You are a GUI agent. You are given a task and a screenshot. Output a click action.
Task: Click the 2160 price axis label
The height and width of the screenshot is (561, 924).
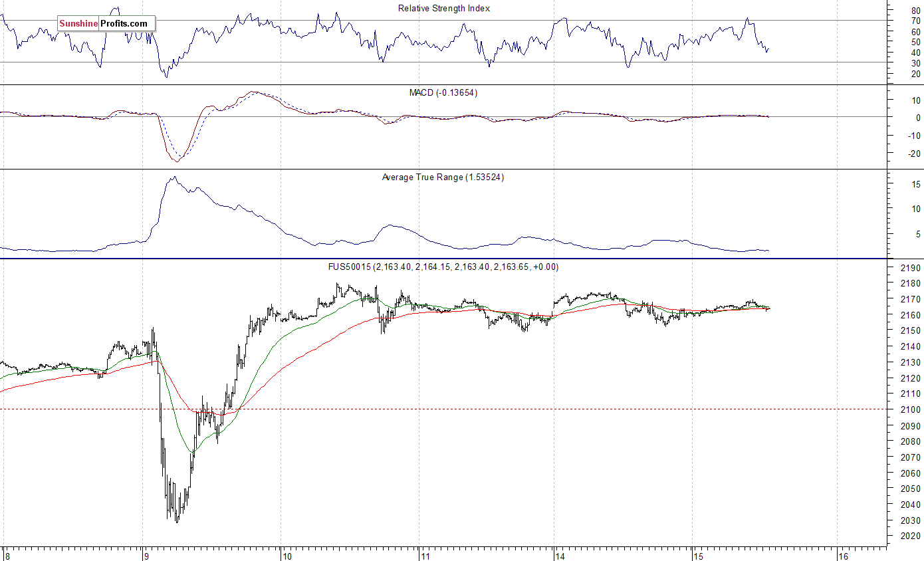911,316
